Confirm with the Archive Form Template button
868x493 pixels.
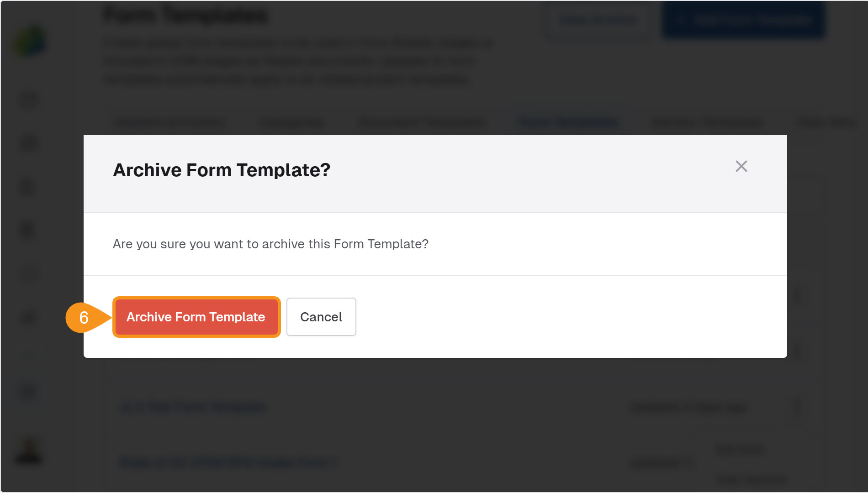[x=196, y=317]
